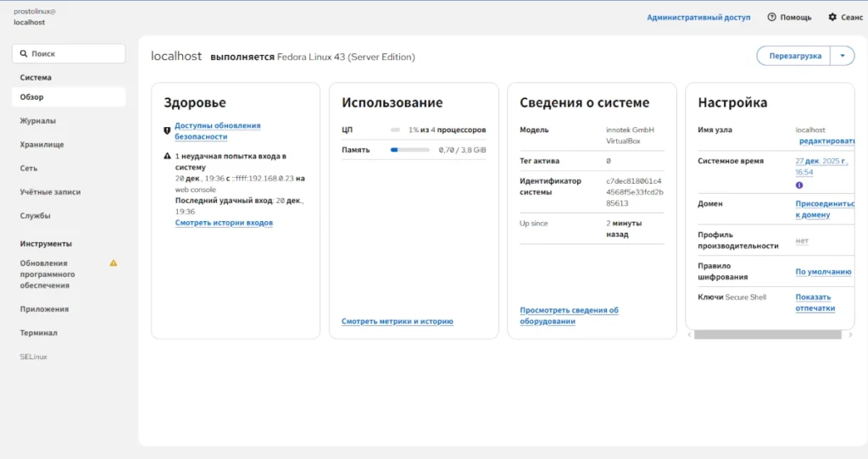The image size is (868, 459).
Task: Open SELinux in the sidebar
Action: coord(69,357)
